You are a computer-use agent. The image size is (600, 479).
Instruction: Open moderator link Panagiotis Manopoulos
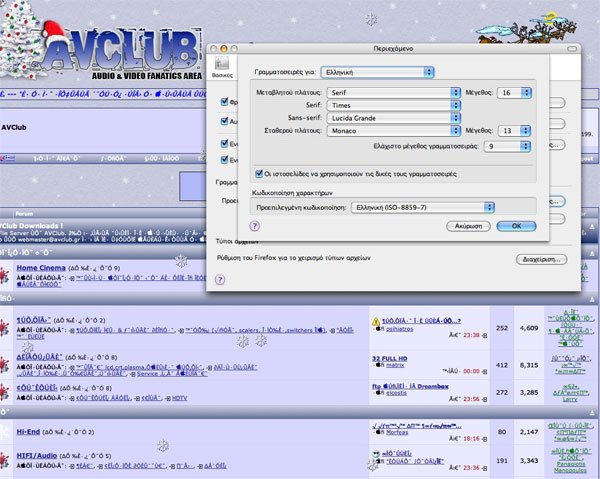(570, 467)
